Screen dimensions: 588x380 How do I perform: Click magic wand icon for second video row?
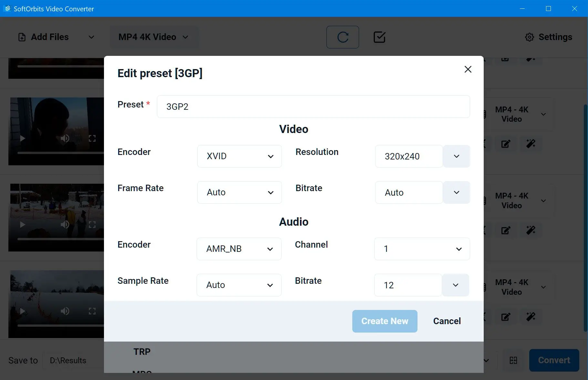(x=531, y=144)
